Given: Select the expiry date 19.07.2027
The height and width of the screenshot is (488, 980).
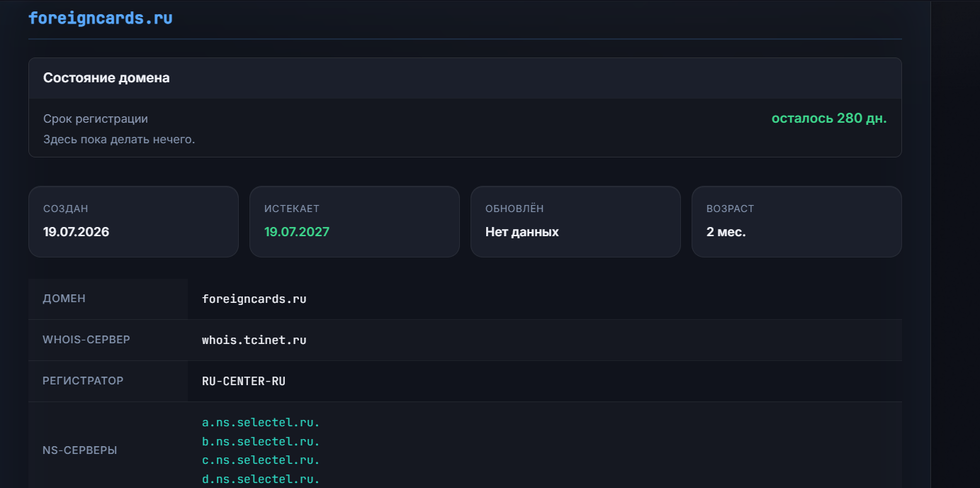Looking at the screenshot, I should (x=297, y=232).
